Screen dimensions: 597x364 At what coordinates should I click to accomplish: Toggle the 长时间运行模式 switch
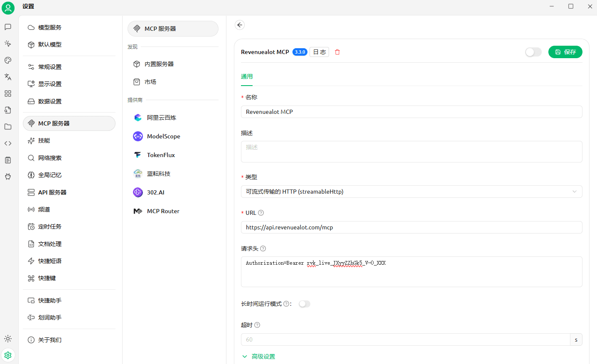pyautogui.click(x=305, y=304)
